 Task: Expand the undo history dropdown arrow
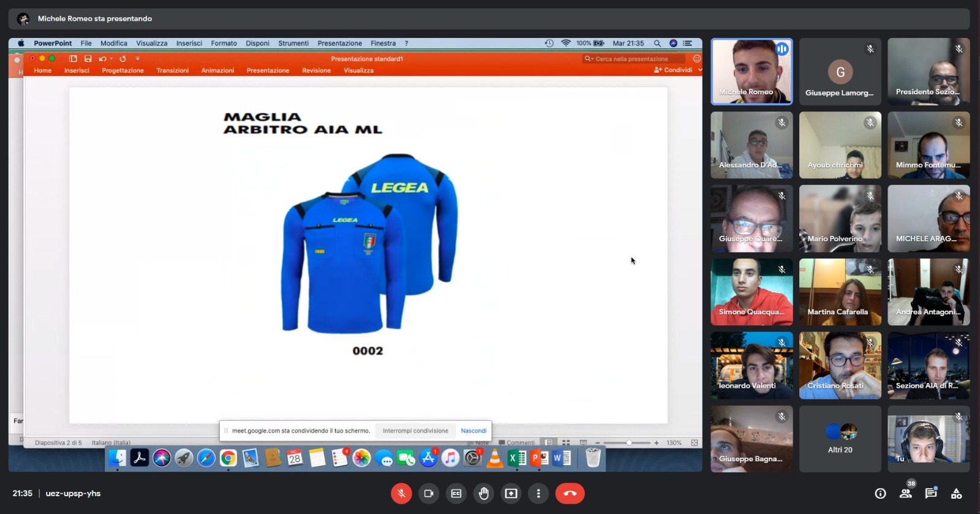coord(111,59)
